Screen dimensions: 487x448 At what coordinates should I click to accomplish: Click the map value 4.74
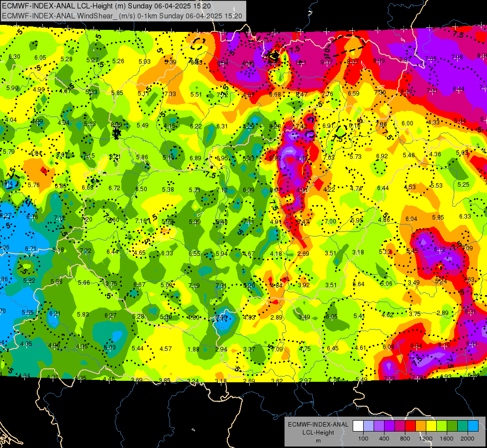pos(356,189)
